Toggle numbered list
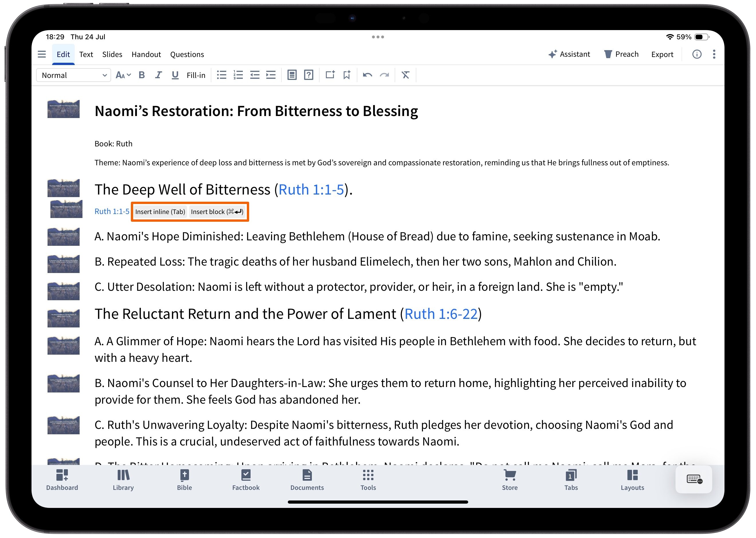This screenshot has height=538, width=756. coord(238,75)
